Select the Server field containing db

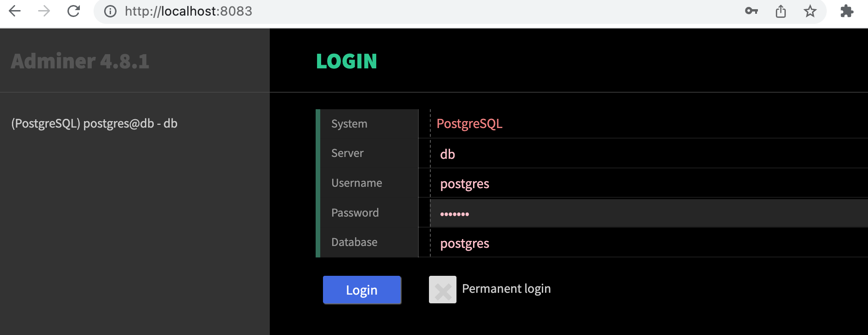click(649, 154)
